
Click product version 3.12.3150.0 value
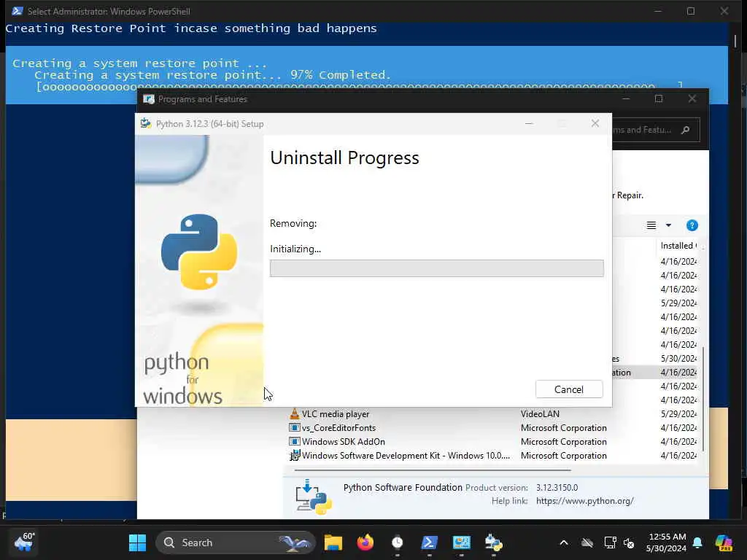557,488
